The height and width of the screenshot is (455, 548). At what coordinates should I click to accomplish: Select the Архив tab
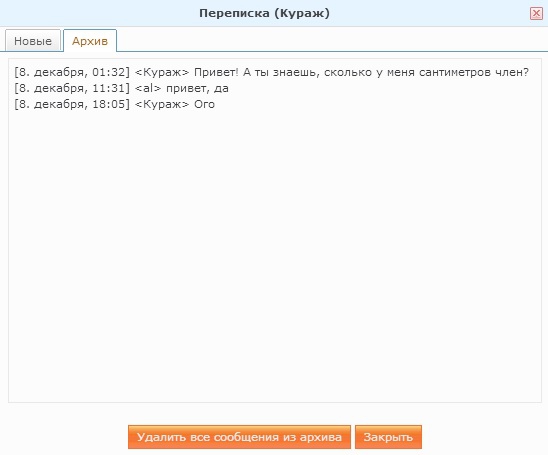point(90,41)
